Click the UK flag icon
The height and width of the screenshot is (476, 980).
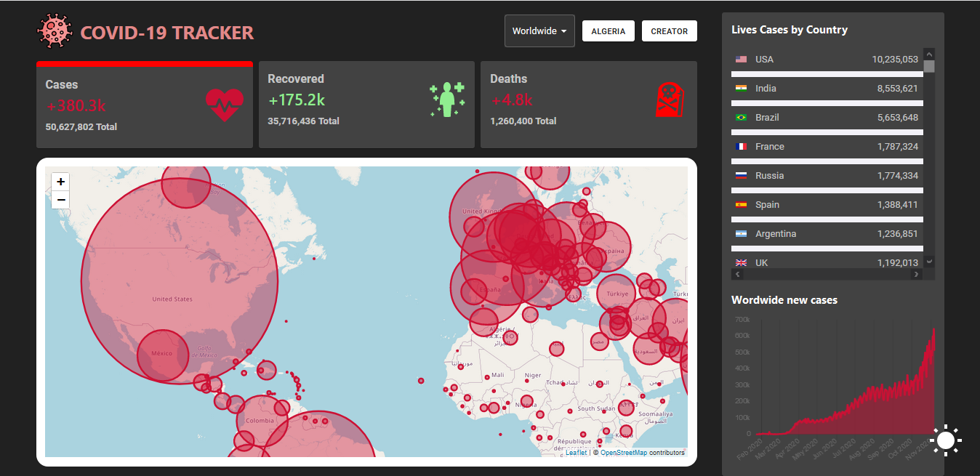click(x=741, y=263)
